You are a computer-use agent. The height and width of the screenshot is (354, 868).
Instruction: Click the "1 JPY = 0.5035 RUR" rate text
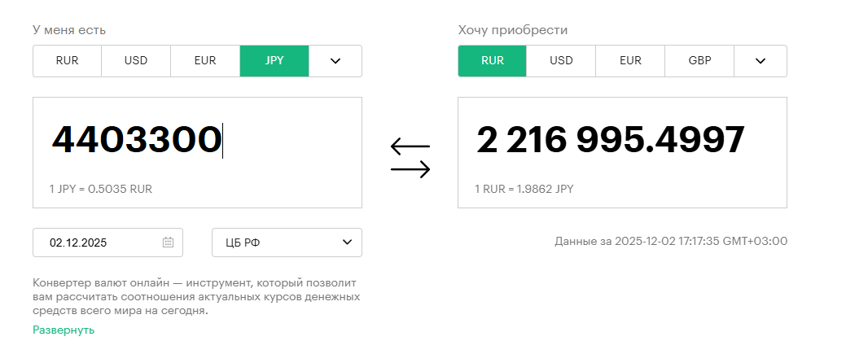click(101, 189)
